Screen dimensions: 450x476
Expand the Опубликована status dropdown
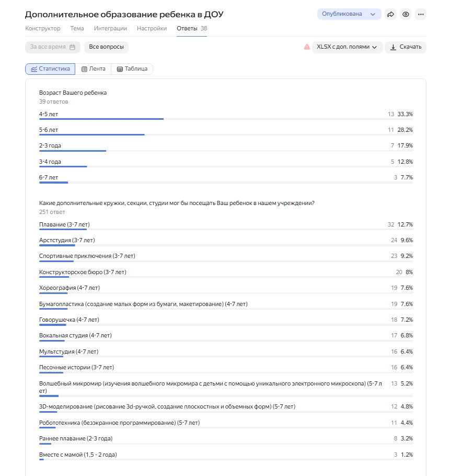(349, 14)
